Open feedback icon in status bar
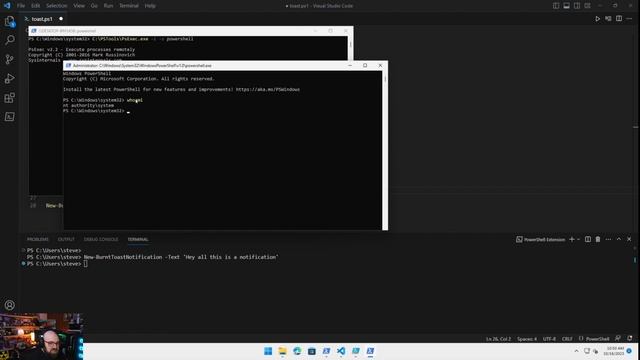 pyautogui.click(x=618, y=338)
